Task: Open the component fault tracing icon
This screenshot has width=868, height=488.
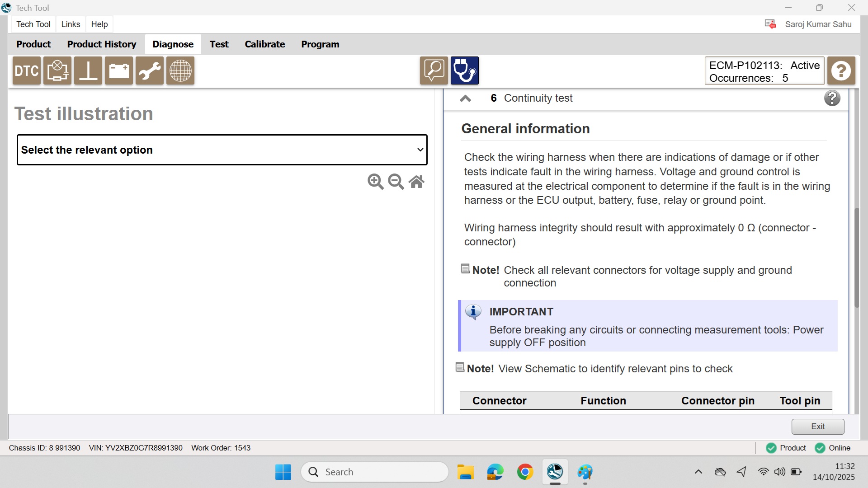Action: (57, 71)
